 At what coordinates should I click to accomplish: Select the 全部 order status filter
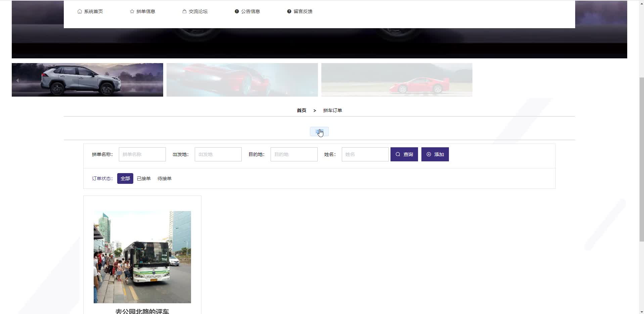coord(125,178)
